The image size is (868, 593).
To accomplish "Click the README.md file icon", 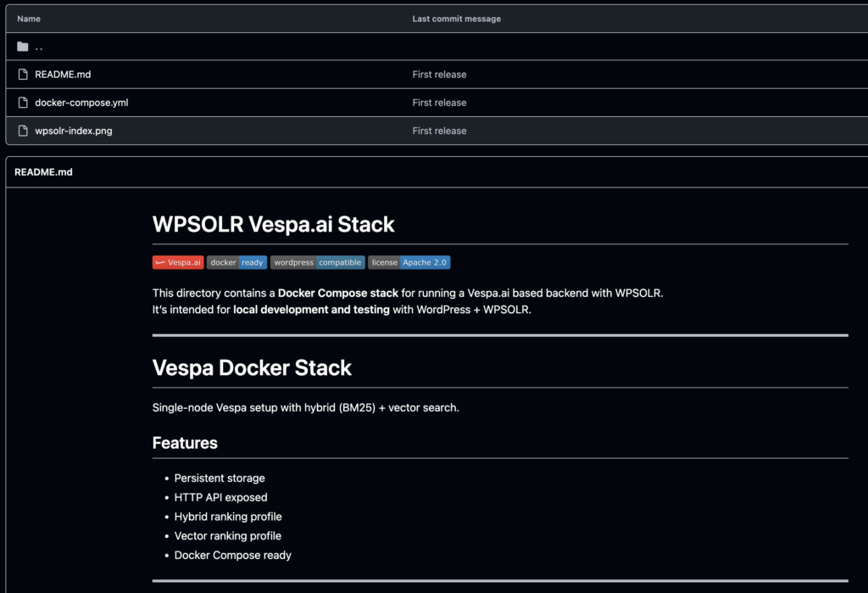I will (23, 75).
